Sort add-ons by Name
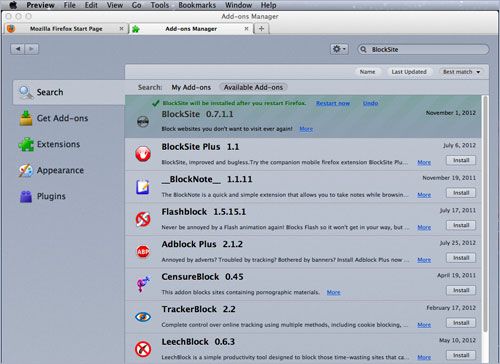Viewport: 500px width, 364px height. 367,72
